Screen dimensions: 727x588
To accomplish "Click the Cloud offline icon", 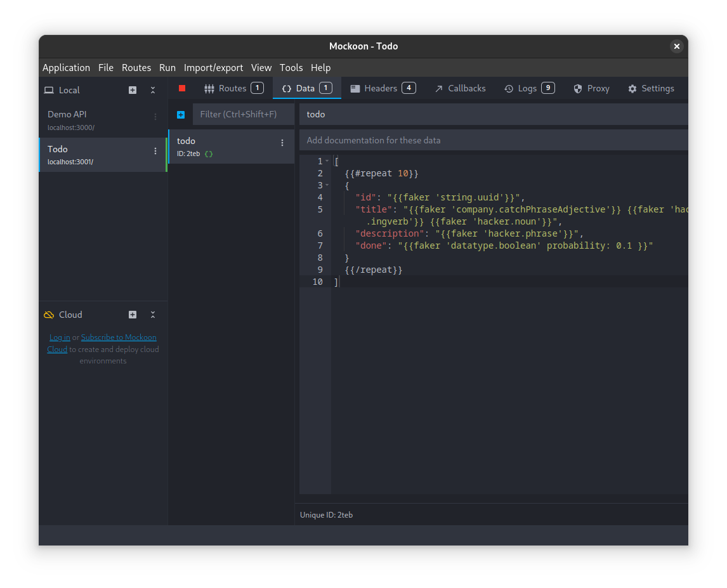I will point(49,315).
